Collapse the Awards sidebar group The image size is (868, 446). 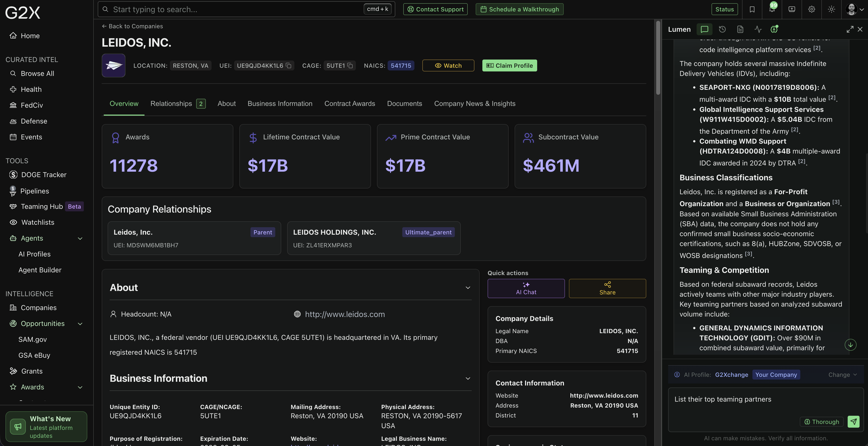(80, 387)
